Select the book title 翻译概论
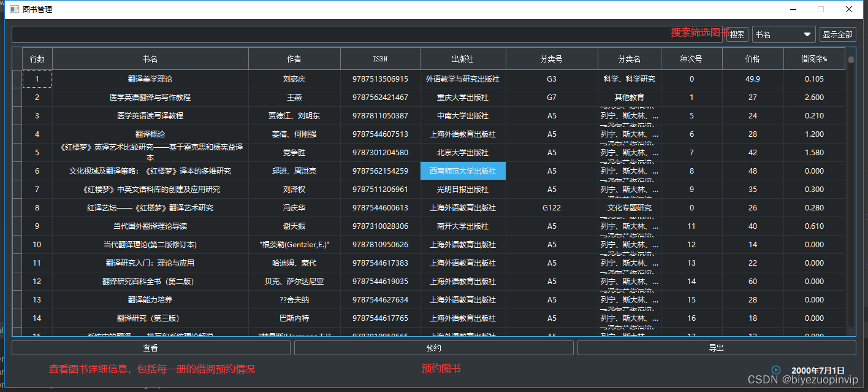The width and height of the screenshot is (868, 392). pos(150,134)
